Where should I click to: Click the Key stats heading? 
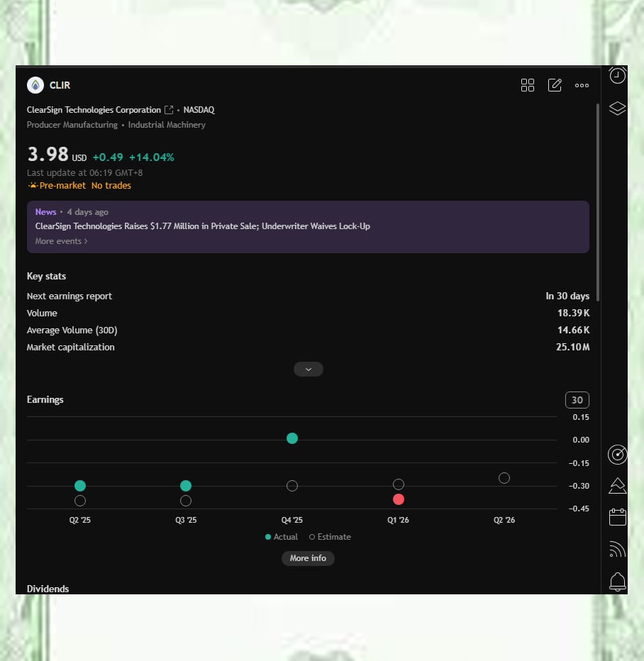tap(46, 276)
